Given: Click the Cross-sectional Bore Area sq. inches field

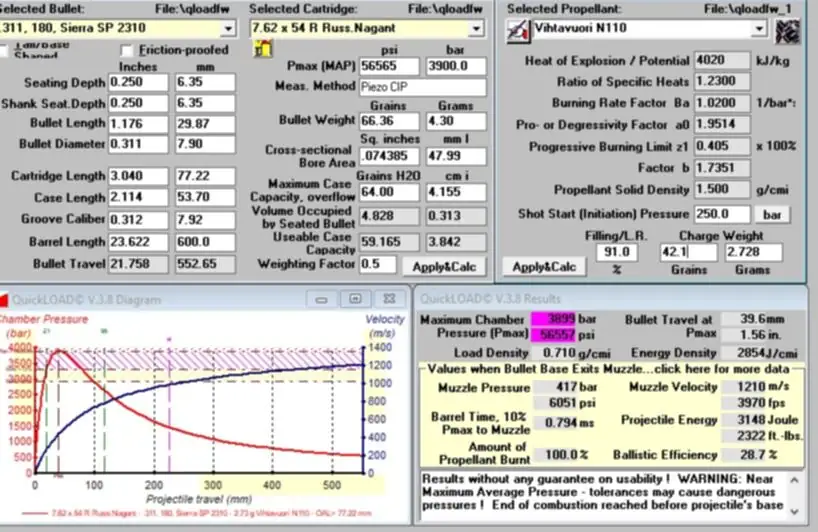Looking at the screenshot, I should (x=389, y=156).
